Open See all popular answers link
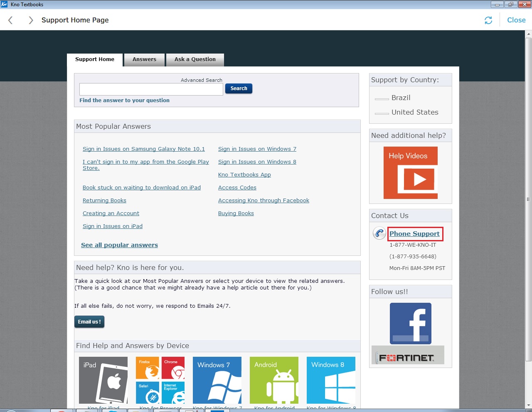532x412 pixels. click(x=119, y=245)
